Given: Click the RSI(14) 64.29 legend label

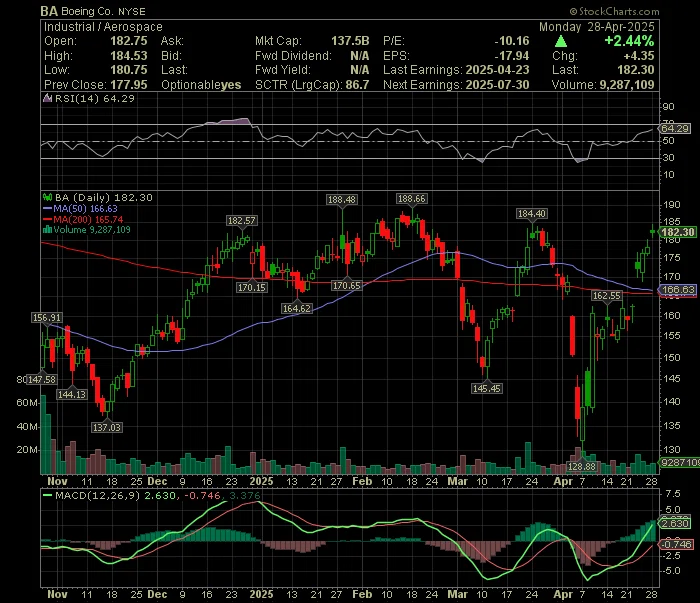Looking at the screenshot, I should pyautogui.click(x=94, y=98).
